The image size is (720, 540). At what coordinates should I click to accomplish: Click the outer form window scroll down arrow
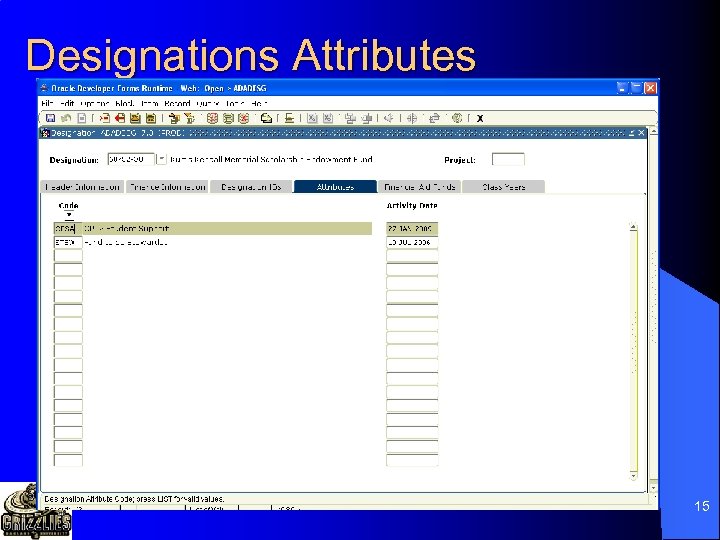point(653,488)
